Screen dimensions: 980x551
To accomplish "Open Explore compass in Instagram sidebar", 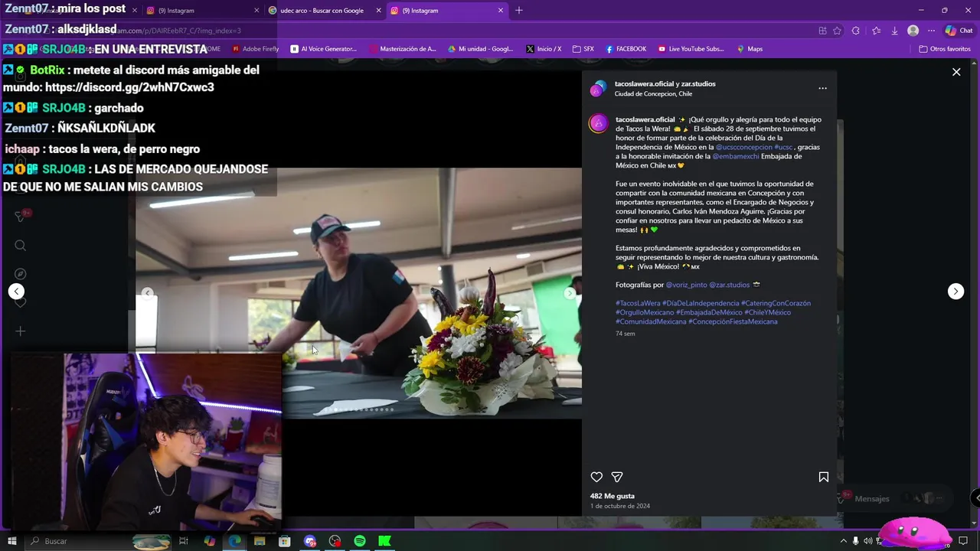I will 21,274.
